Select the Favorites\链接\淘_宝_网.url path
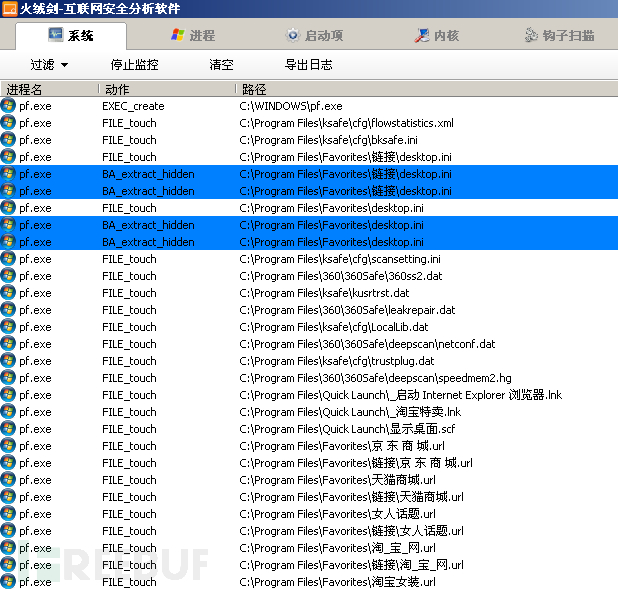This screenshot has height=589, width=618. click(351, 565)
